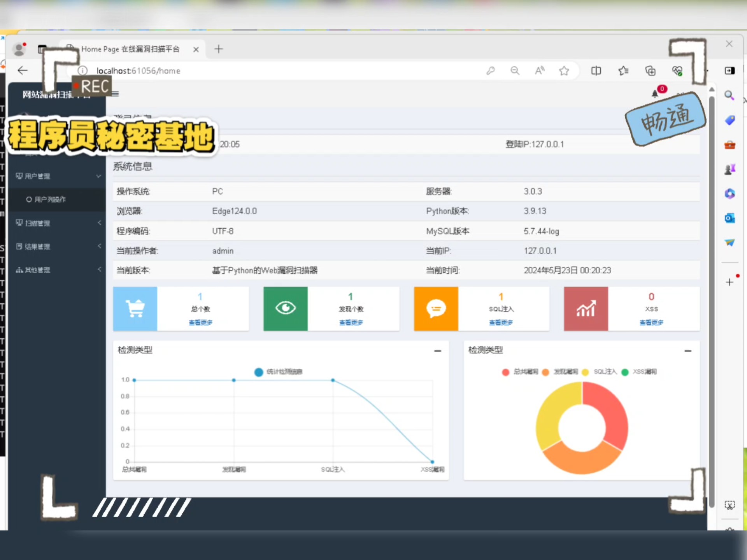Click the green eye icon on 发现个数 card
747x560 pixels.
click(x=285, y=308)
